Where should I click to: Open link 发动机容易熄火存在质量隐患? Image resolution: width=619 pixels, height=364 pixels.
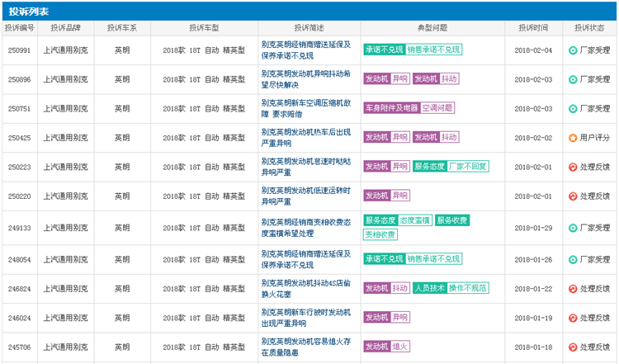pos(306,347)
